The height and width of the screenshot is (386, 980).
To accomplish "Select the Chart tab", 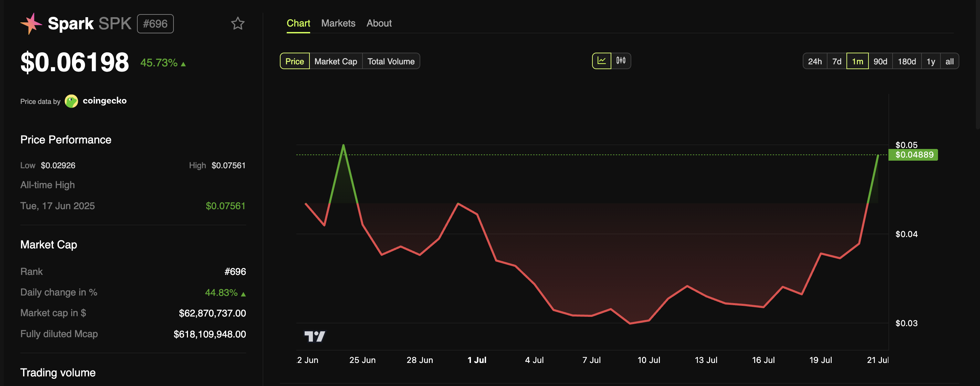I will [298, 23].
